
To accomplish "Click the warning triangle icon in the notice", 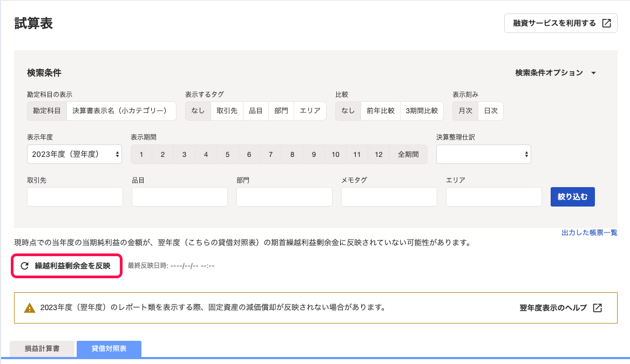I will [30, 308].
